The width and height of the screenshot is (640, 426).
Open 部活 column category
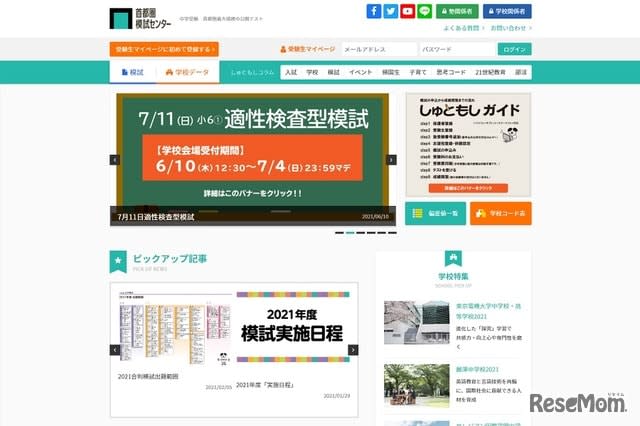521,72
